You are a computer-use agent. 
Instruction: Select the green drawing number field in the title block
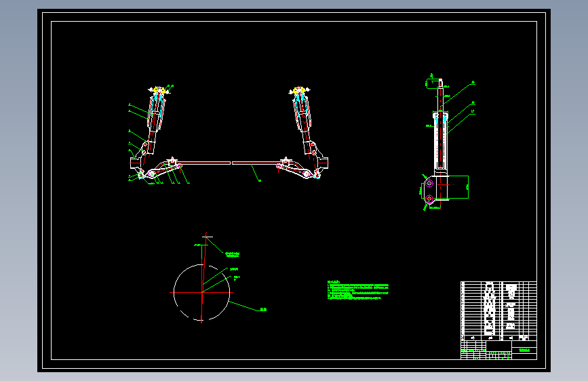point(524,350)
